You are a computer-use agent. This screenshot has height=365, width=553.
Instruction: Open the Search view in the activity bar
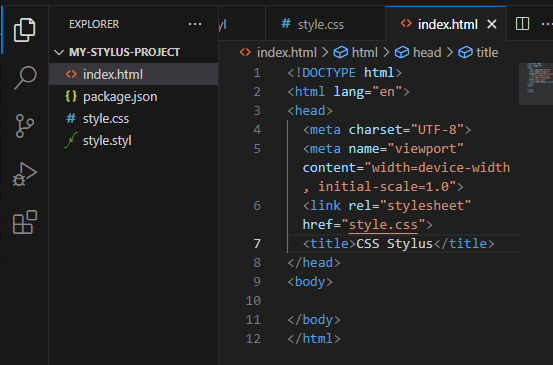click(25, 78)
